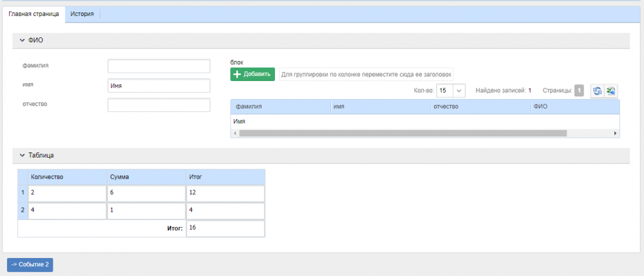Click the horizontal scrollbar thumb in grid
The height and width of the screenshot is (276, 644).
click(402, 133)
